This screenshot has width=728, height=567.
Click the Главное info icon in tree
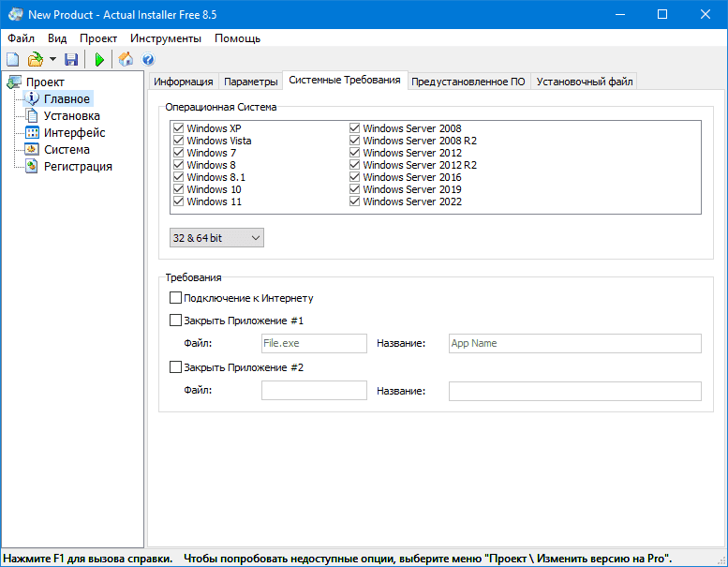click(x=32, y=98)
